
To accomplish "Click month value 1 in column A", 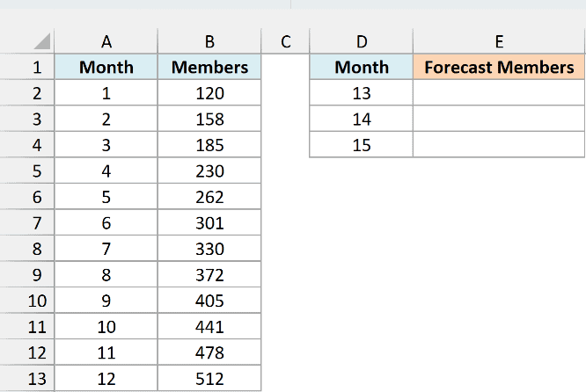I will (106, 92).
